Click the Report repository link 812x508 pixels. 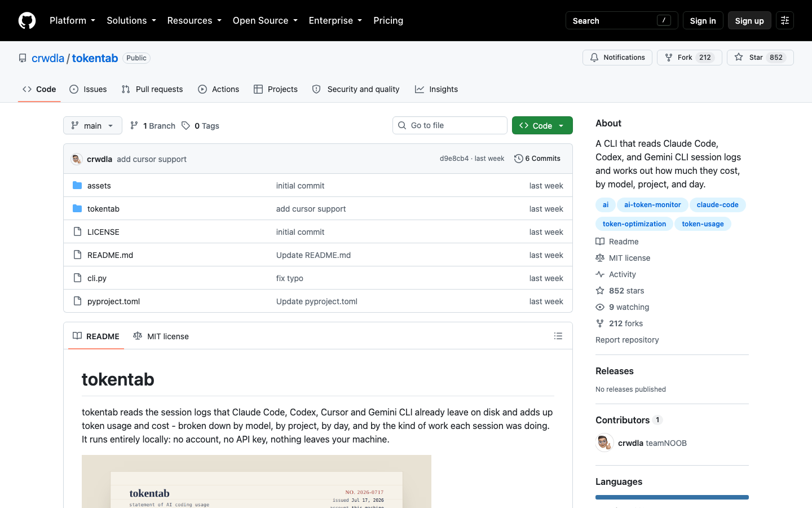click(x=627, y=340)
